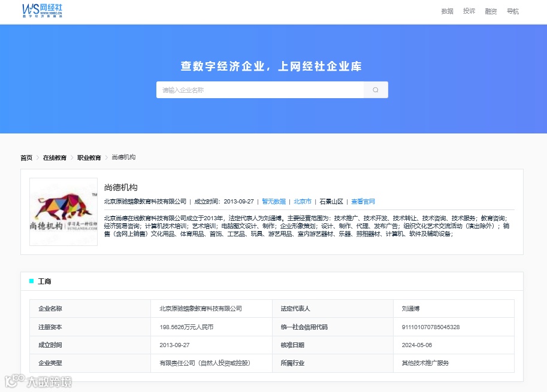Click 尚德机构 breadcrumb text
Viewport: 547px width, 392px height.
[x=123, y=157]
